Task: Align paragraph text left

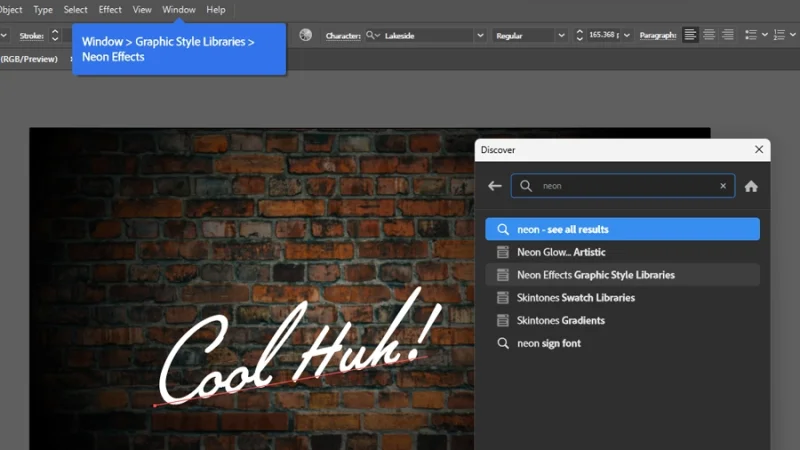Action: (690, 35)
